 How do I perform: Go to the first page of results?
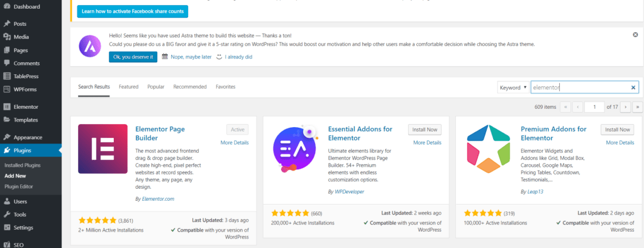click(565, 107)
